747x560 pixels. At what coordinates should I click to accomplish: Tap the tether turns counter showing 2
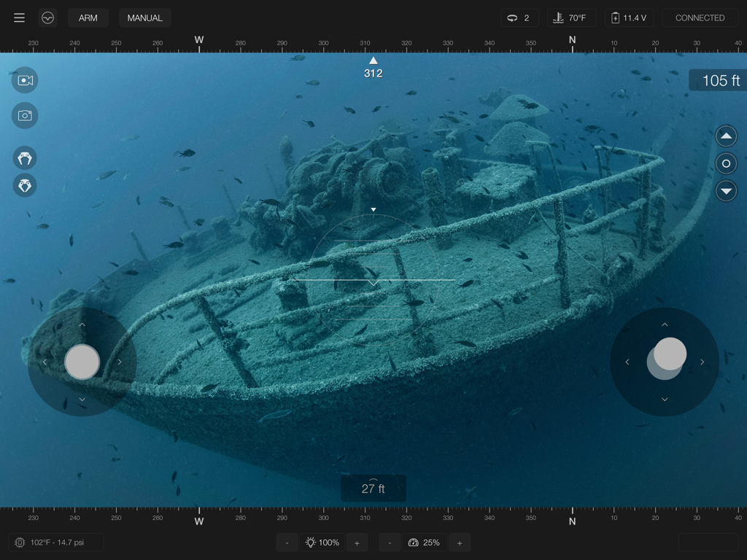tap(519, 18)
